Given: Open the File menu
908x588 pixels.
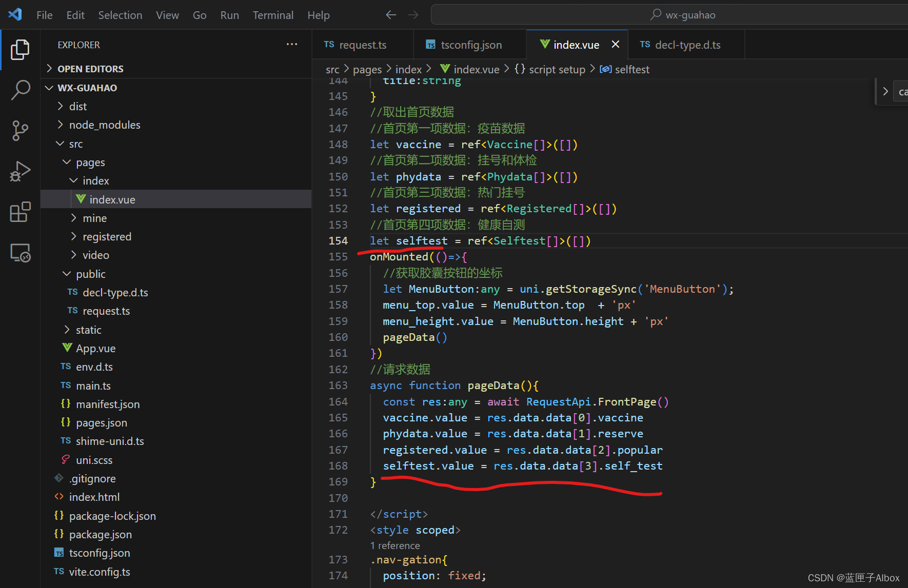Looking at the screenshot, I should click(x=45, y=15).
